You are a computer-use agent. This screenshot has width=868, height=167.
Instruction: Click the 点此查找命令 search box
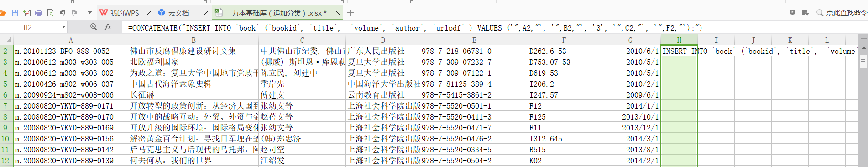tap(842, 13)
